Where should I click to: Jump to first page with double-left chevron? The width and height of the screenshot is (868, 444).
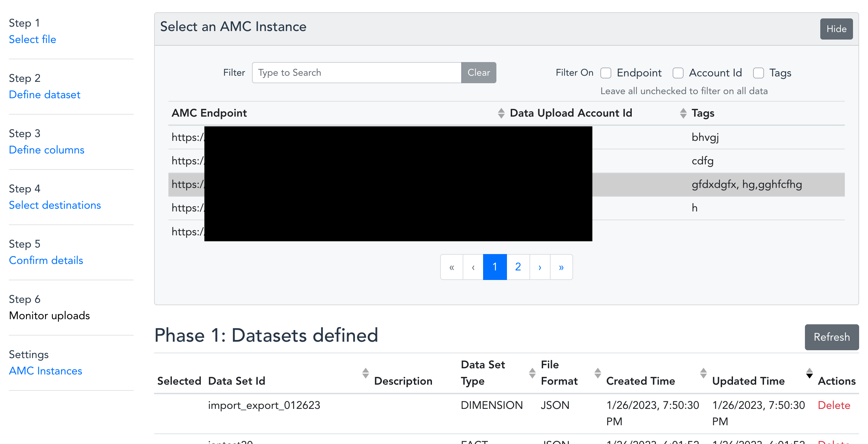(452, 267)
